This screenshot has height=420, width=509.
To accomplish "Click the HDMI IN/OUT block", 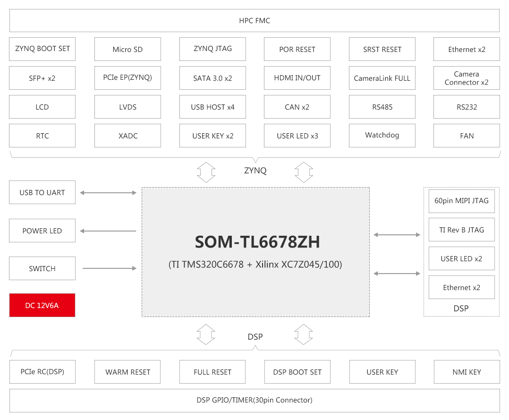I will tap(297, 78).
